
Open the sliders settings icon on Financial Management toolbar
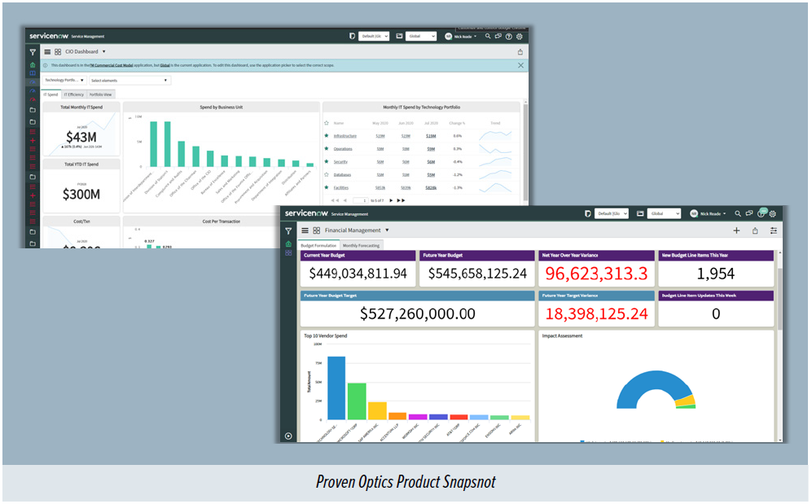point(773,230)
